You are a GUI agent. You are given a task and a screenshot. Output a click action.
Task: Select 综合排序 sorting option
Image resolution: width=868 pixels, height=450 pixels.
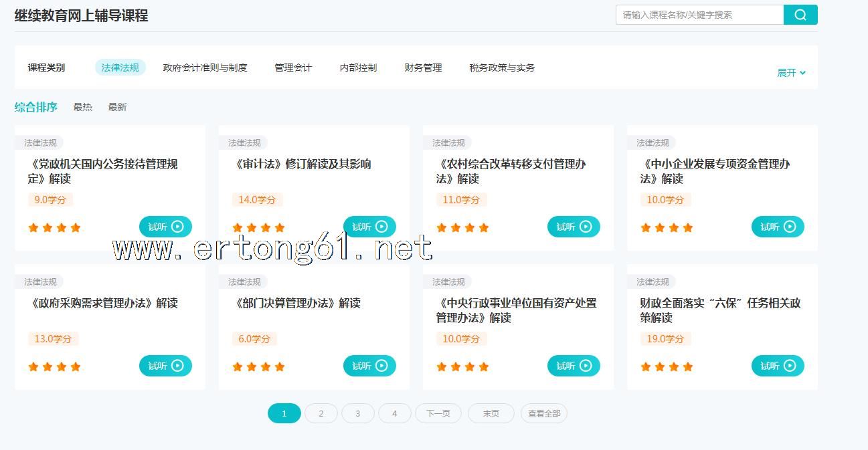pos(36,107)
